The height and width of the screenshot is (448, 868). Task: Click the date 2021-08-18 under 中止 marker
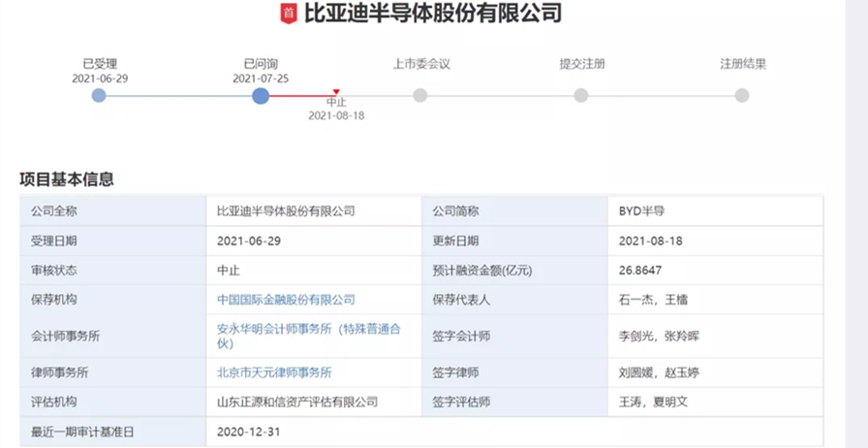click(336, 116)
